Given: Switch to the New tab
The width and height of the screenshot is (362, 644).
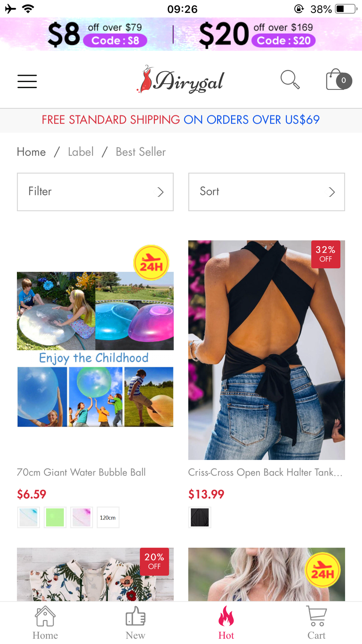Looking at the screenshot, I should pos(135,616).
